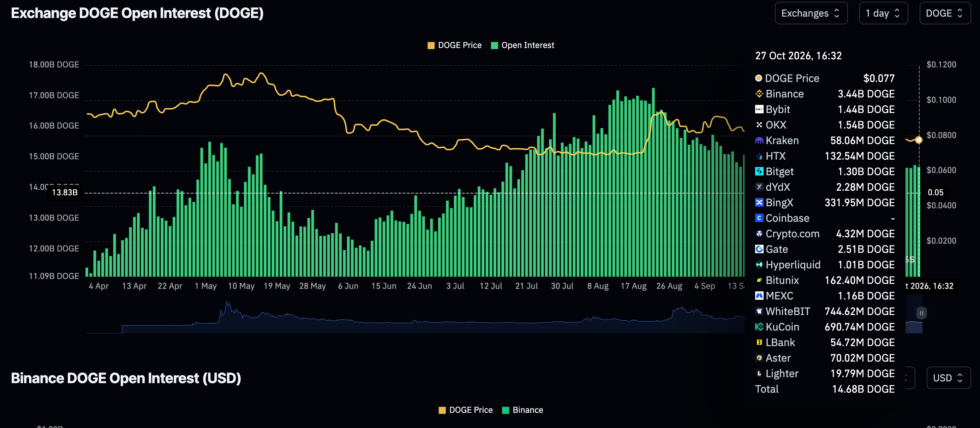Click the Binance DOGE Open Interest heading
980x428 pixels.
(126, 378)
